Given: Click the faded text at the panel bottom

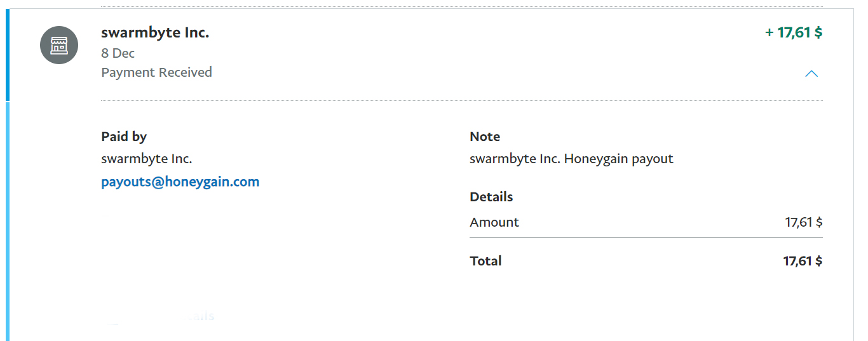Looking at the screenshot, I should click(200, 316).
